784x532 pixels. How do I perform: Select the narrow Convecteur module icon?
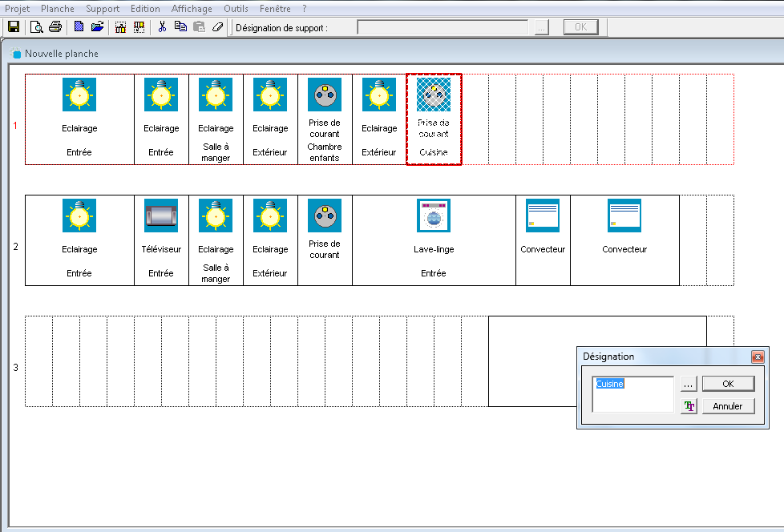543,216
